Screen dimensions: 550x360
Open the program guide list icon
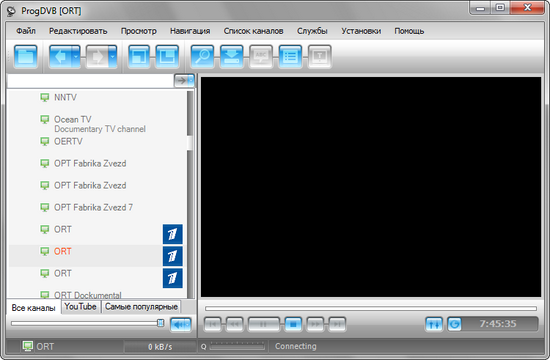click(290, 56)
